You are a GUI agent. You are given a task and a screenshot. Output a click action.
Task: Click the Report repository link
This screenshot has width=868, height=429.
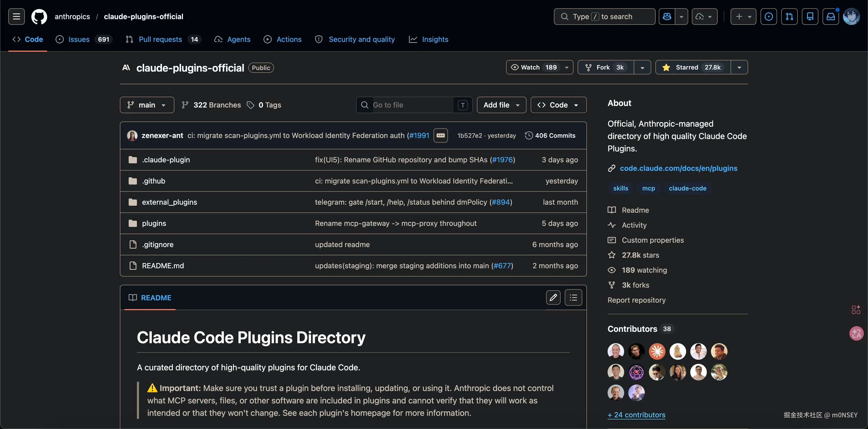637,300
